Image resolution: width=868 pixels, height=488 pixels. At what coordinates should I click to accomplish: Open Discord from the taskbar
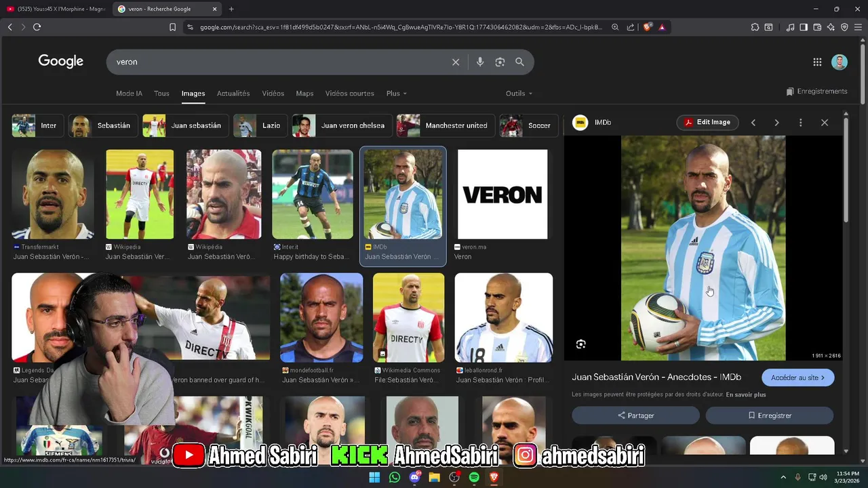414,478
